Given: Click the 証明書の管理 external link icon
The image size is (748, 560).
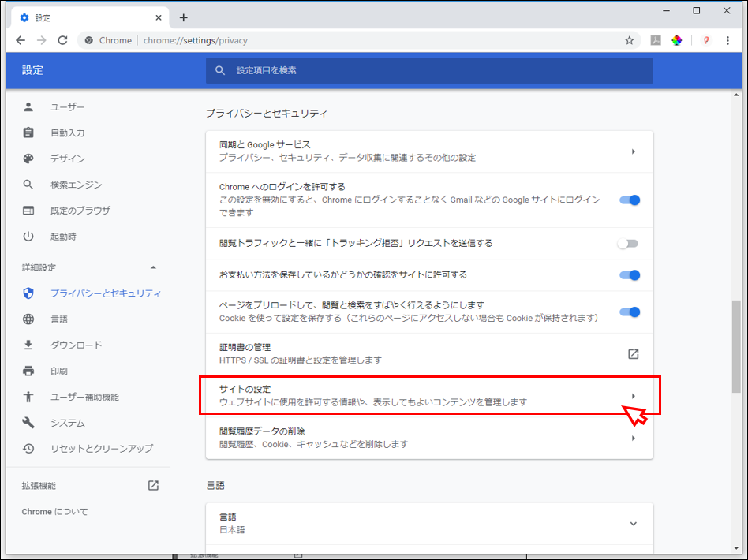Looking at the screenshot, I should tap(633, 354).
